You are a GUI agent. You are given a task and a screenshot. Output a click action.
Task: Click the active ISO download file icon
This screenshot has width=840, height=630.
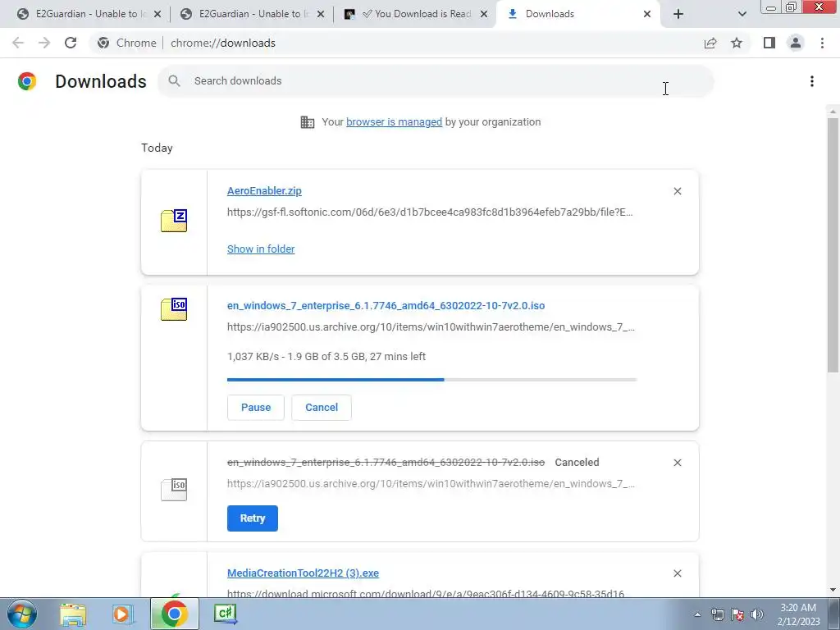click(x=174, y=309)
